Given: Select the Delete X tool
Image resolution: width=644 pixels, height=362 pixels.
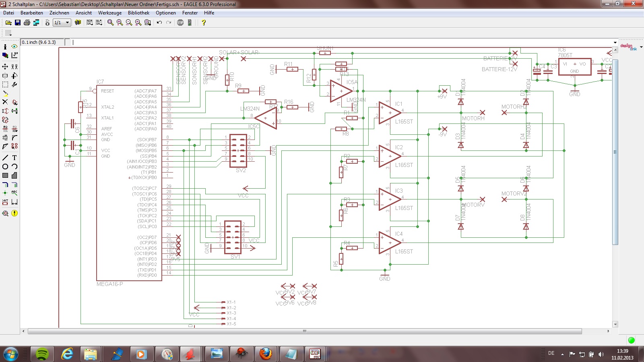Looking at the screenshot, I should [5, 102].
